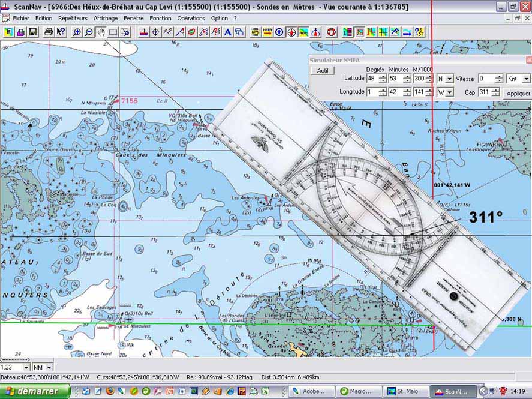This screenshot has height=399, width=532.
Task: Click the Appliquer button
Action: (x=518, y=94)
